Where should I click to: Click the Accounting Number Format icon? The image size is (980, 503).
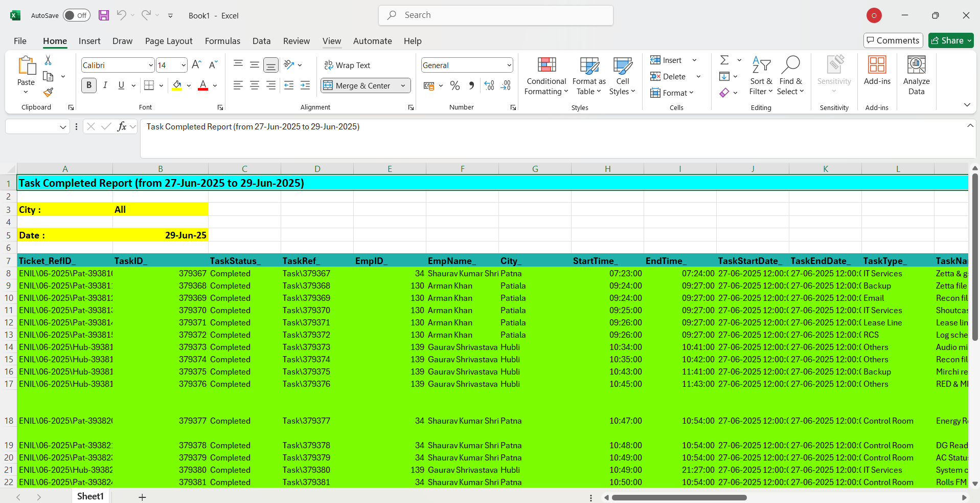tap(429, 85)
